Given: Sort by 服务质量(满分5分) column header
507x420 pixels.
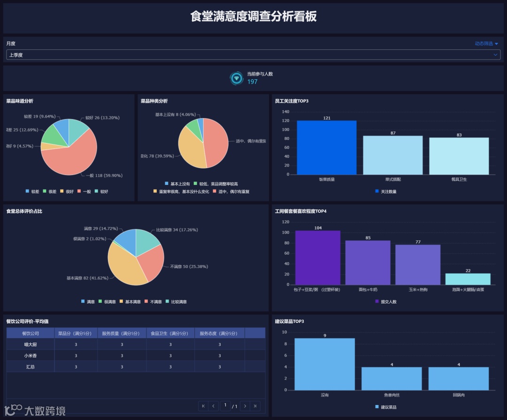Looking at the screenshot, I should click(121, 333).
